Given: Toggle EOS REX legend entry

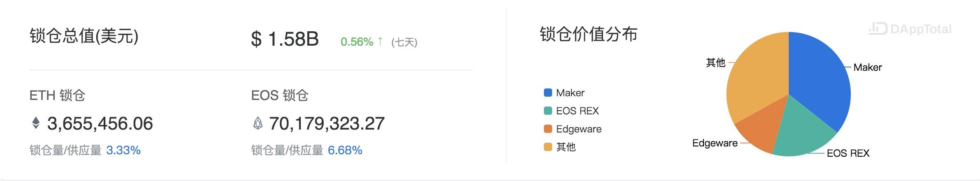Looking at the screenshot, I should [571, 111].
